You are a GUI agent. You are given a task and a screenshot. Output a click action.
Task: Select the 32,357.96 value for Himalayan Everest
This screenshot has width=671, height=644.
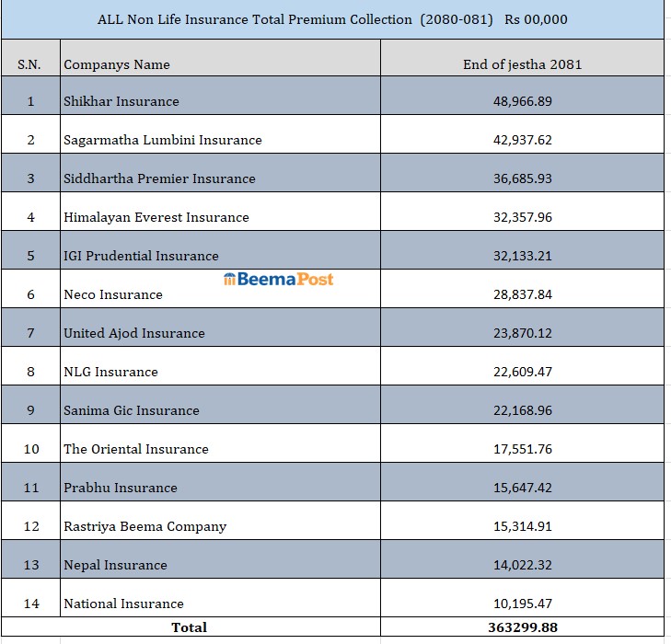point(522,217)
